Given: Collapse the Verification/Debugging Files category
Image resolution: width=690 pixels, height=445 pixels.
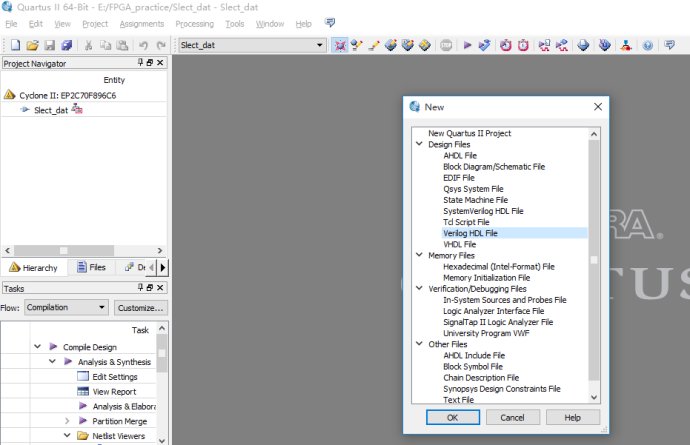Looking at the screenshot, I should tap(419, 288).
